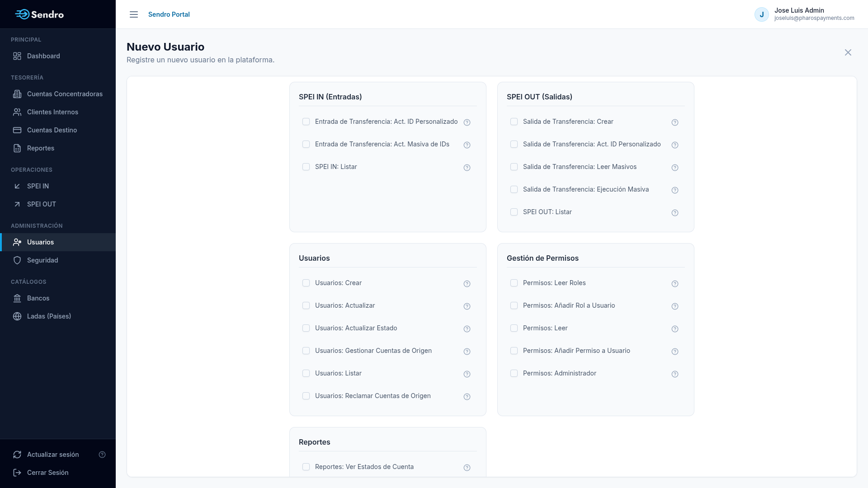Viewport: 868px width, 488px height.
Task: Click help icon for Usuarios: Actualizar
Action: coord(467,306)
